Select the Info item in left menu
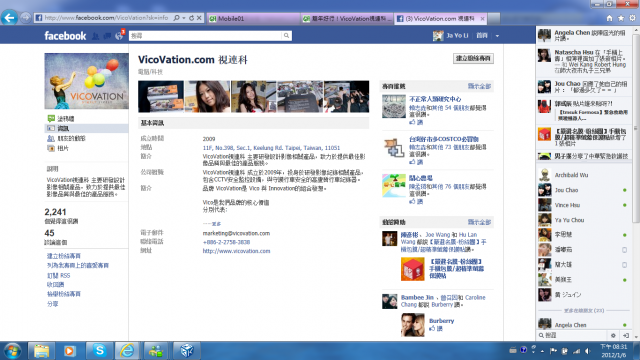This screenshot has height=360, width=640. (x=86, y=129)
